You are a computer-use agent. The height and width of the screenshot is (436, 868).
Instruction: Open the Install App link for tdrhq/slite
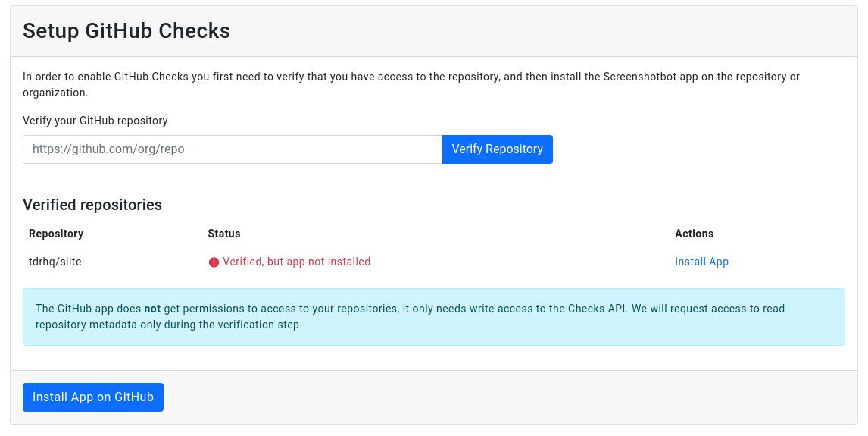point(701,262)
